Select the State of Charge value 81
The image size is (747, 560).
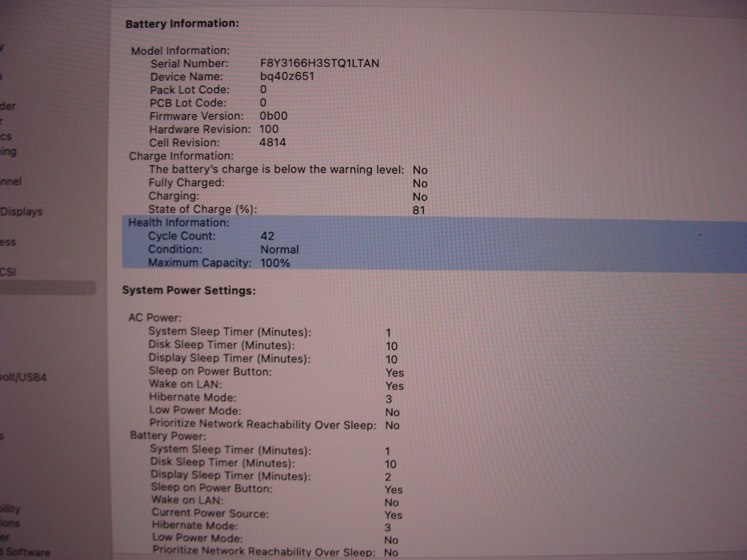[x=419, y=210]
